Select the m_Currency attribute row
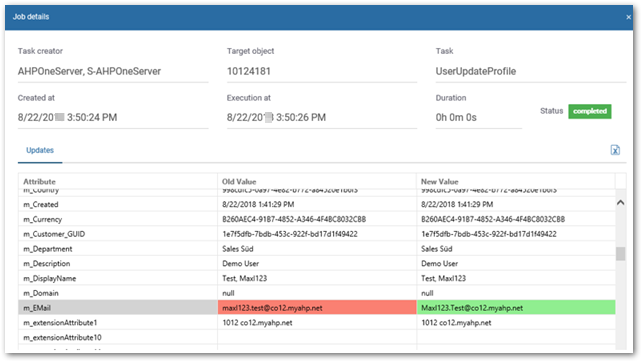Viewport: 642px width, 362px height. click(x=316, y=219)
